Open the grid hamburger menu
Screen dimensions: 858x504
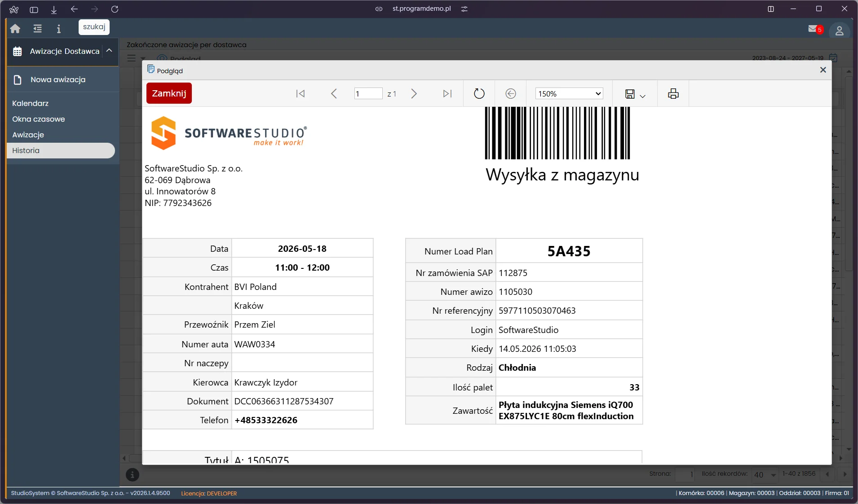point(131,58)
